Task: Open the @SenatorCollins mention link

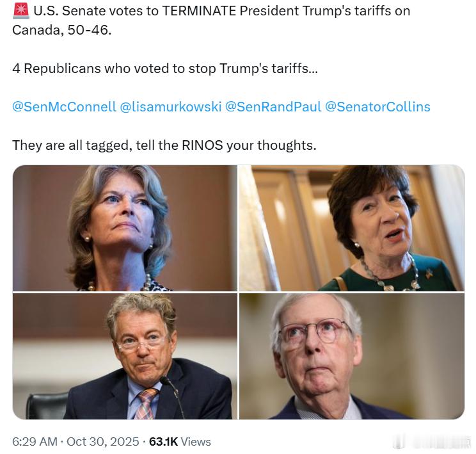Action: click(x=377, y=106)
